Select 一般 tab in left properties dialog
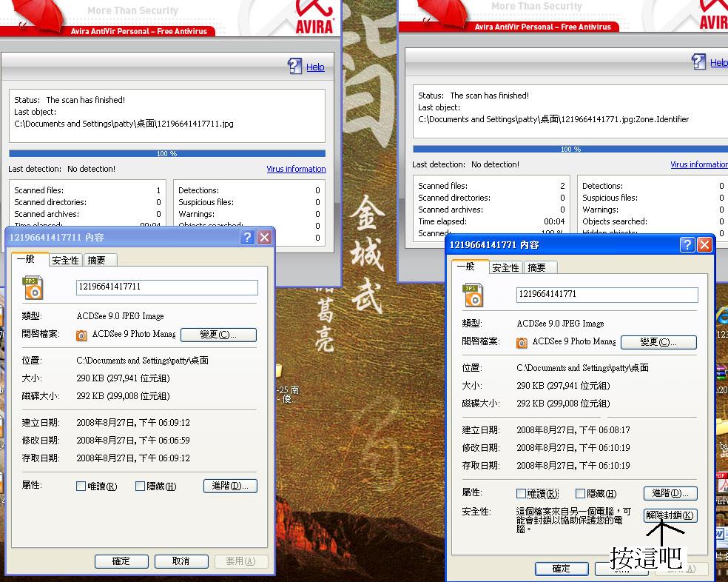The image size is (728, 582). 30,259
